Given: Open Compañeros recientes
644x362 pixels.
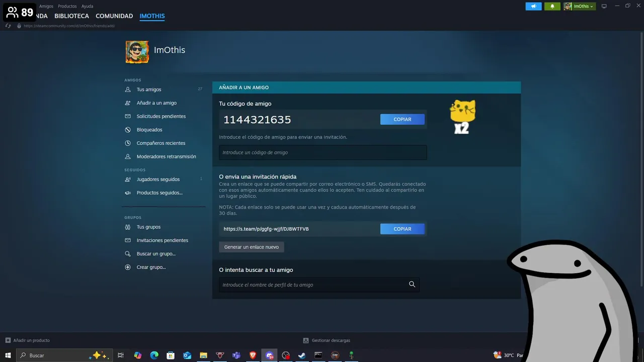Looking at the screenshot, I should coord(161,143).
